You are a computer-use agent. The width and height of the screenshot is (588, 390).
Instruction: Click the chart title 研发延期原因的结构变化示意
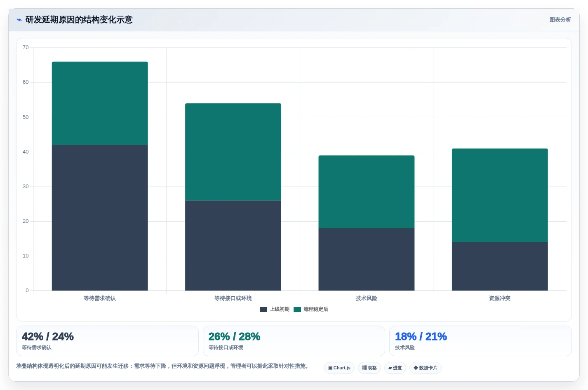click(79, 20)
